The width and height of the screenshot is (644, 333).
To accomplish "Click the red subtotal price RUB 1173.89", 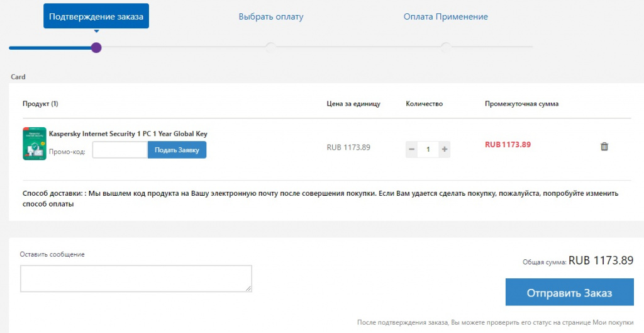I will [x=508, y=144].
